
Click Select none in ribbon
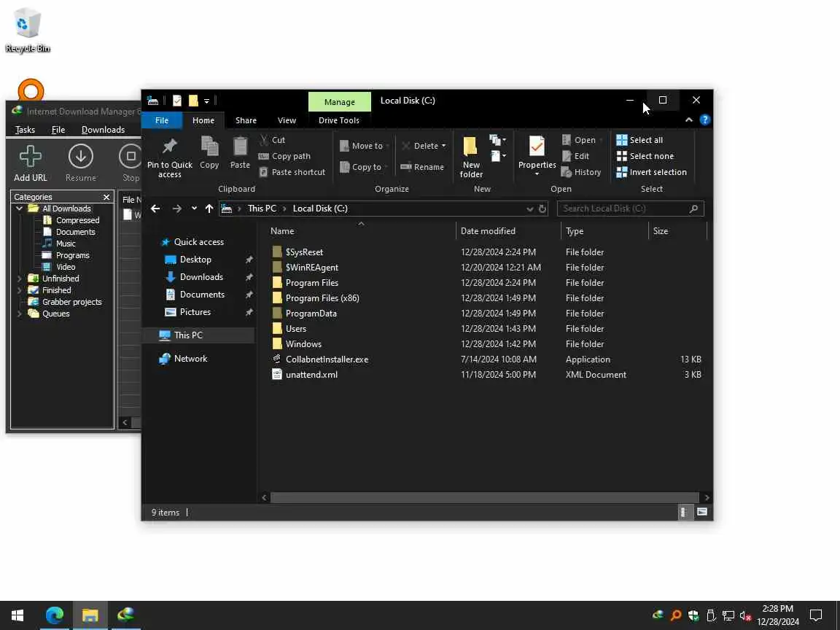point(645,156)
